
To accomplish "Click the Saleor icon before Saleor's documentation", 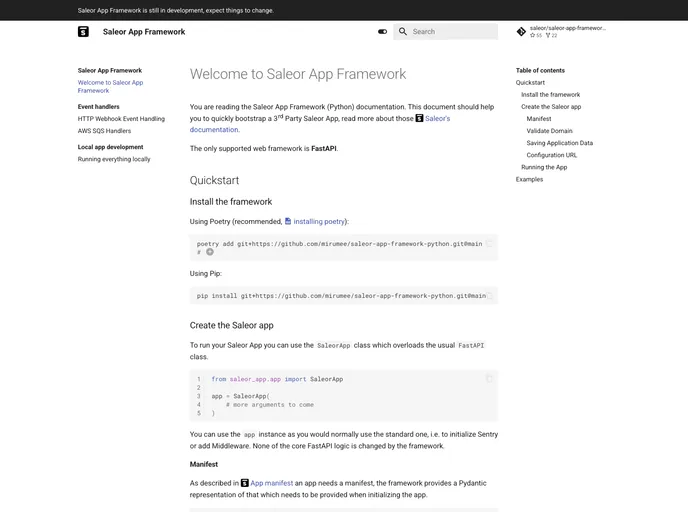I will pyautogui.click(x=419, y=118).
